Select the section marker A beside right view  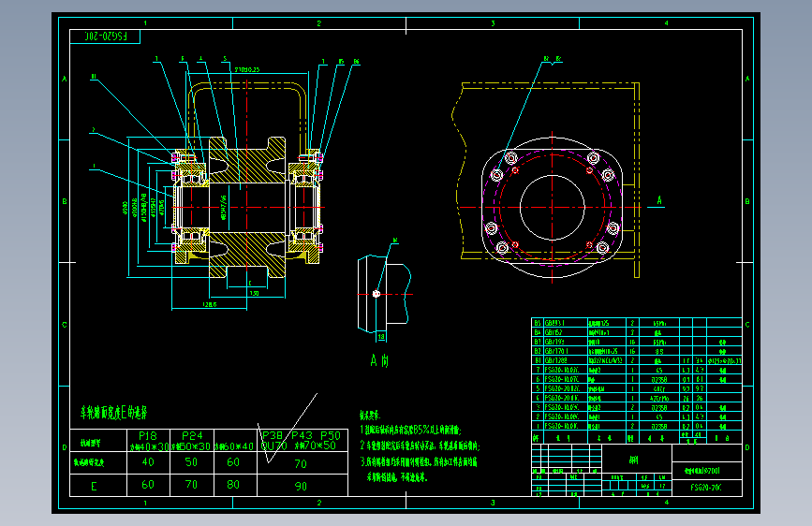659,200
